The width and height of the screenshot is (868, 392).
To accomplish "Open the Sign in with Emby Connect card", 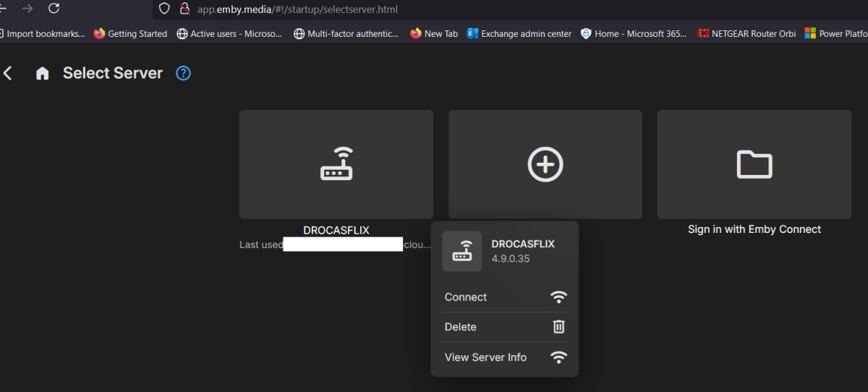I will [x=754, y=164].
